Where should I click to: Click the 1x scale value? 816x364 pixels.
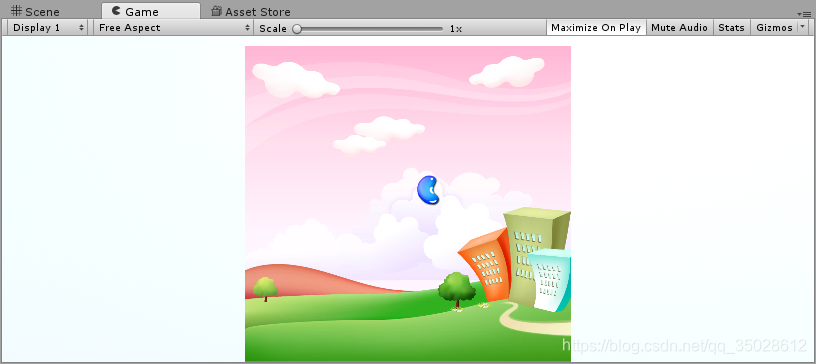455,29
